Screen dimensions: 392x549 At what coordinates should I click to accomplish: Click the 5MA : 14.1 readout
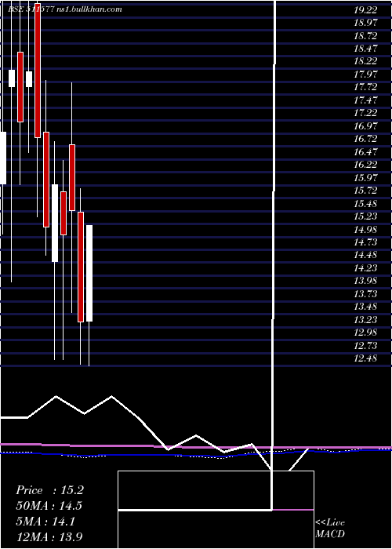(x=45, y=522)
